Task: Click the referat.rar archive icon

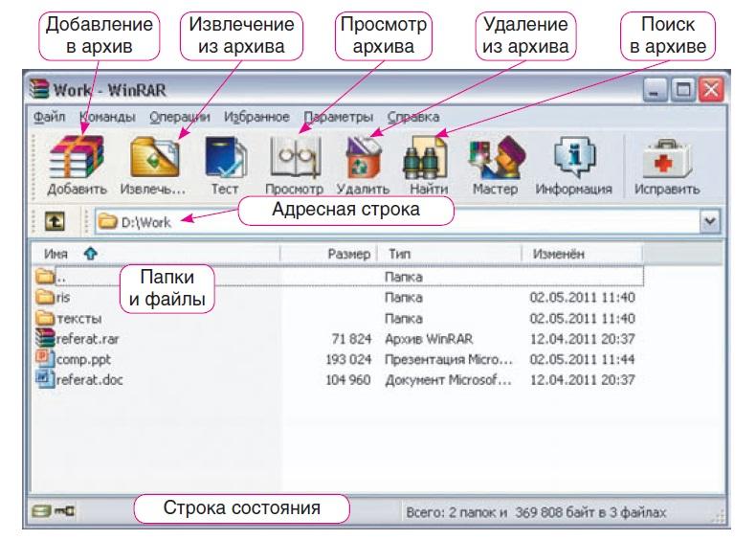Action: (45, 338)
